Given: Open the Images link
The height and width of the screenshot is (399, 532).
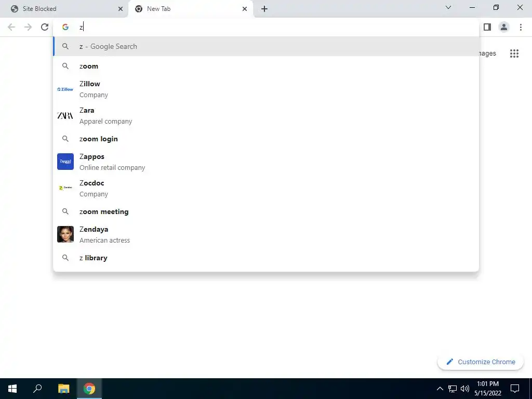Looking at the screenshot, I should pos(487,54).
